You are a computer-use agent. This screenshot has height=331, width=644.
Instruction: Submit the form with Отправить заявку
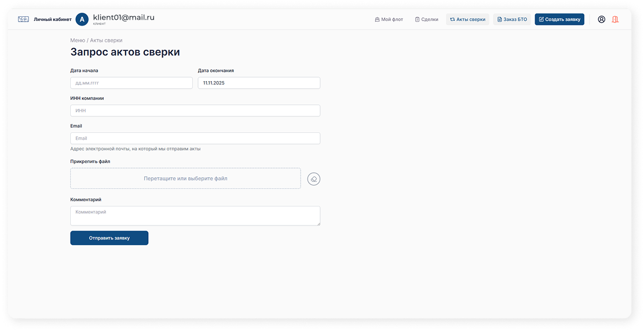coord(109,238)
